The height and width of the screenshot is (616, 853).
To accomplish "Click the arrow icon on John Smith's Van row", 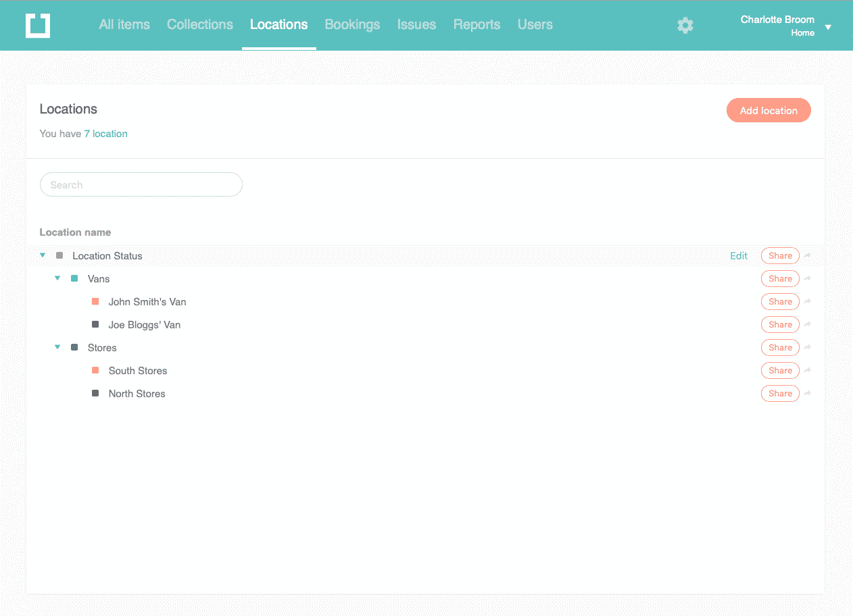I will click(808, 302).
